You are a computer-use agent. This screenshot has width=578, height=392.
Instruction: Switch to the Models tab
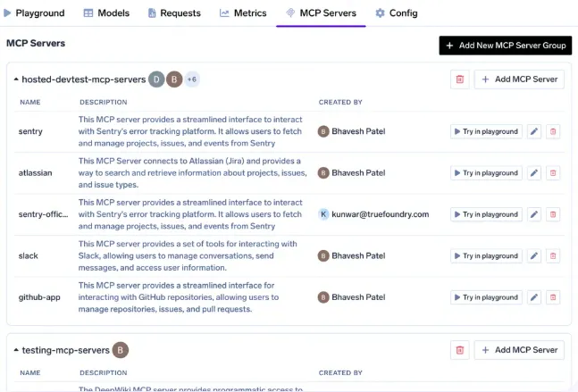(106, 13)
